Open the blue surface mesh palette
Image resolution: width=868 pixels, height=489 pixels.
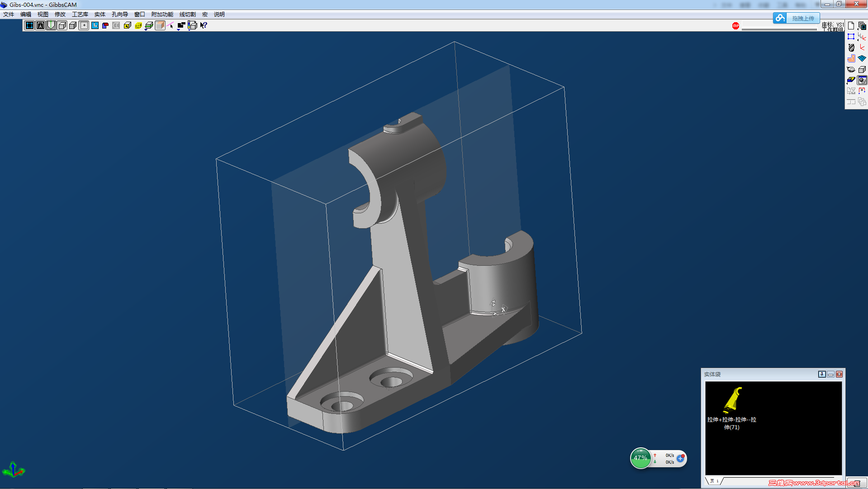coord(862,58)
